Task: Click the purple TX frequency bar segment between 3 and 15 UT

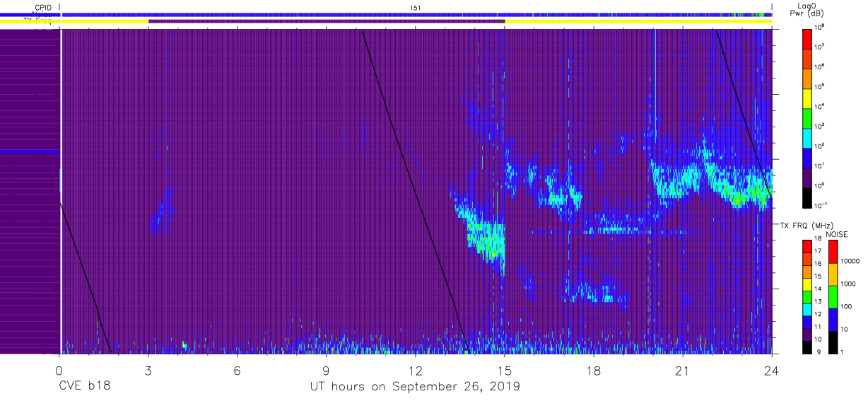Action: pos(327,21)
